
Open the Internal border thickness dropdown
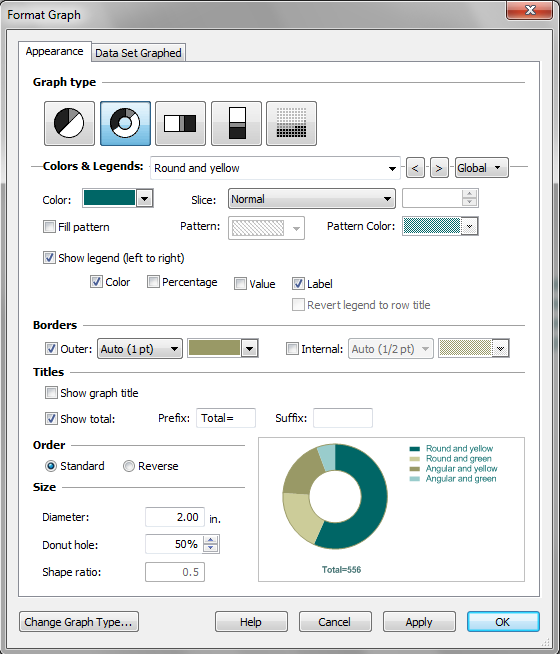tap(391, 349)
